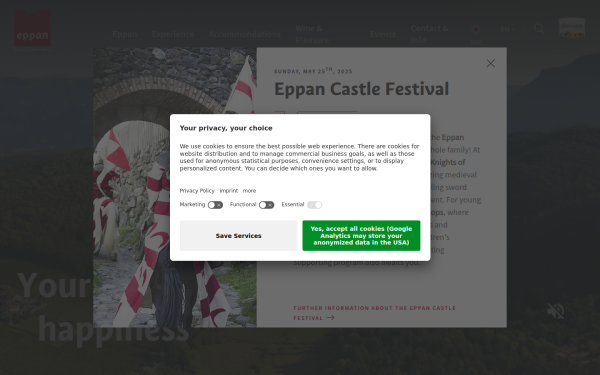Click the Save Services button
This screenshot has width=600, height=375.
pos(238,236)
